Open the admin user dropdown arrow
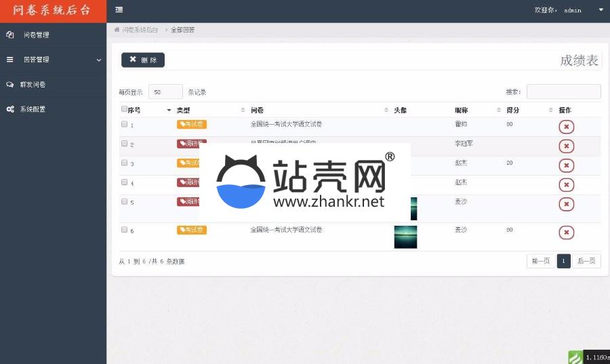This screenshot has height=364, width=610. pos(601,10)
